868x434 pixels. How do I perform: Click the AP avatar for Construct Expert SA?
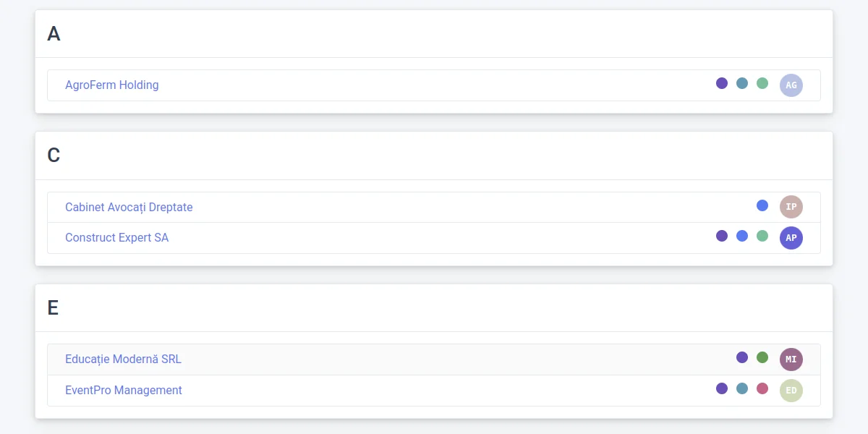(x=791, y=237)
